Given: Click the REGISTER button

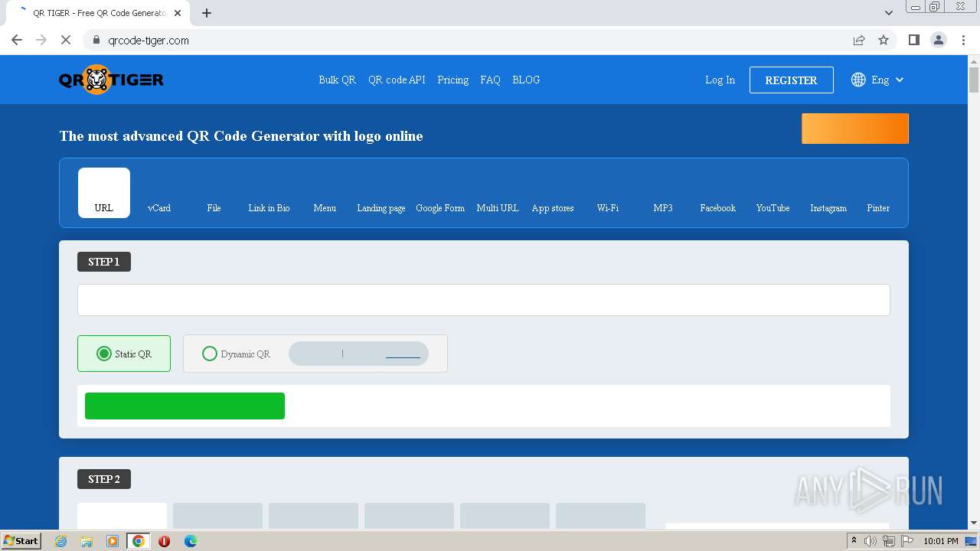Looking at the screenshot, I should 792,80.
